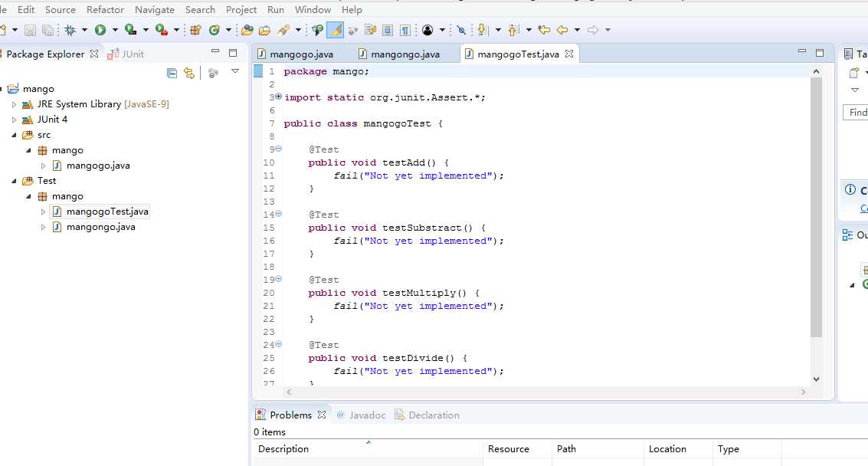Click in the Find input field

[855, 113]
